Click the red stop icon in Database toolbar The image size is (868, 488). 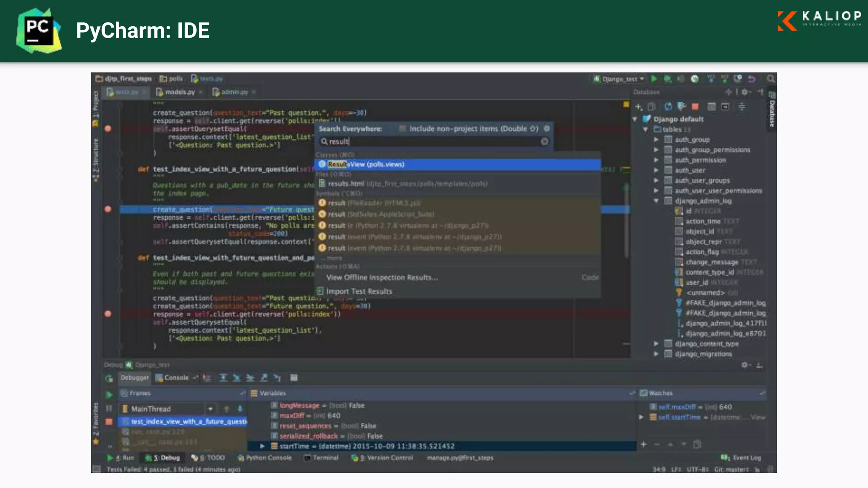click(695, 106)
